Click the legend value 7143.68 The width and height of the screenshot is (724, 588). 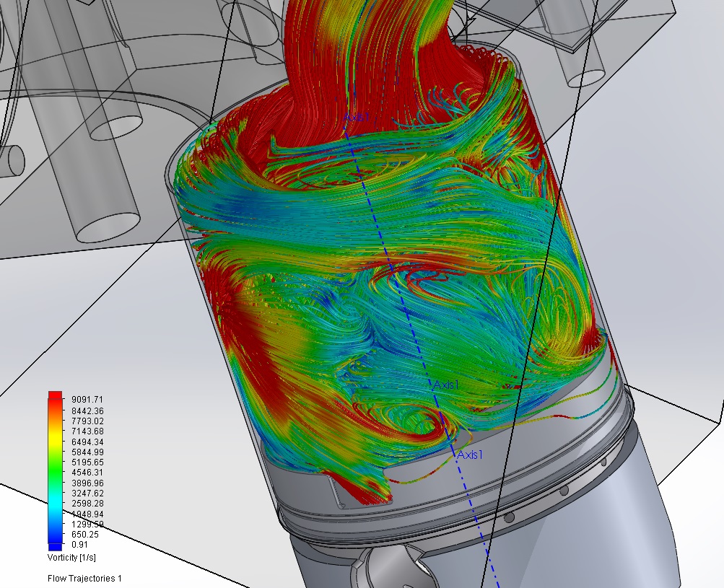(87, 431)
